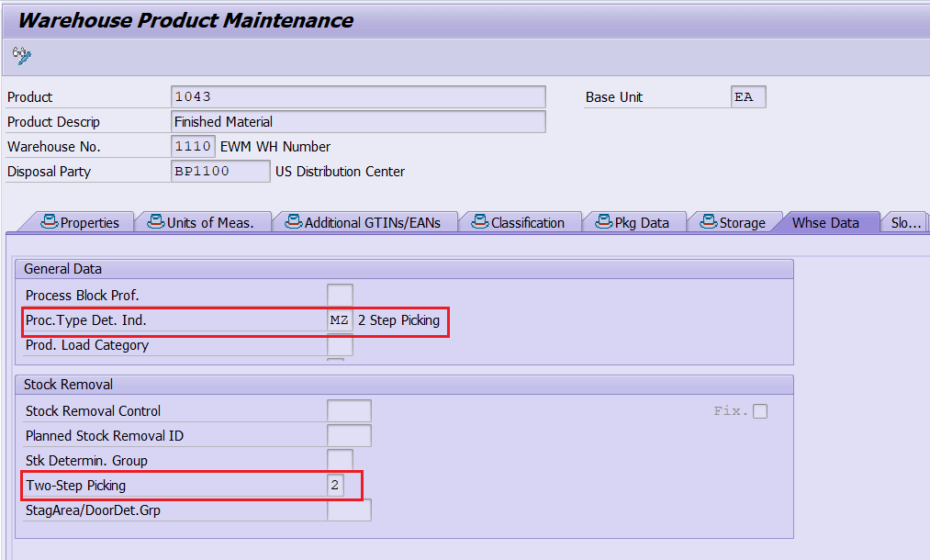Screen dimensions: 930x560
Task: Click the Units of Meas. tab icon
Action: click(x=156, y=222)
